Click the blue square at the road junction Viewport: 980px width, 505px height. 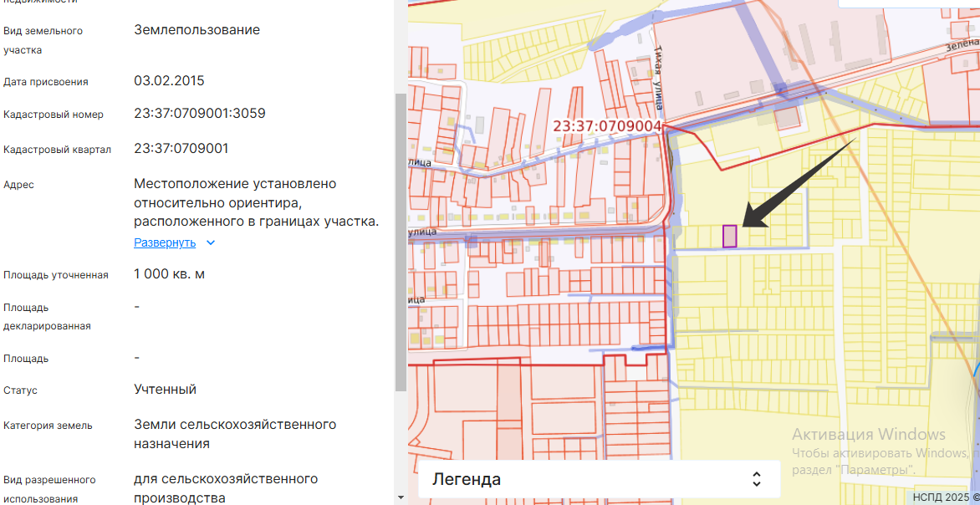(781, 89)
